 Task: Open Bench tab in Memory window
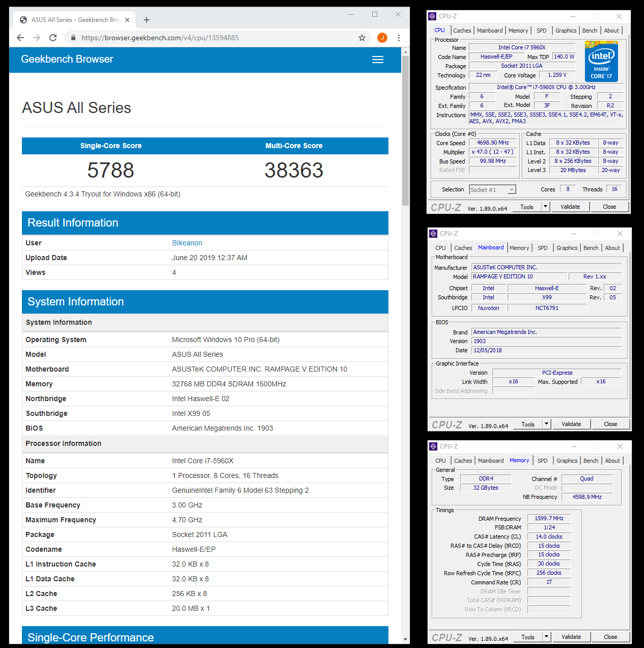coord(591,461)
